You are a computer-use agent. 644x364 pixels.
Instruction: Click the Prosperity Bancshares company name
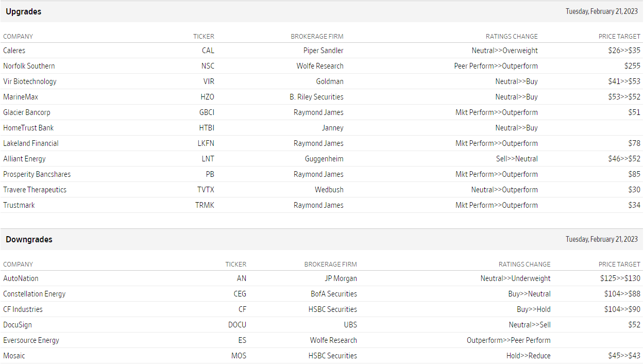tap(37, 174)
